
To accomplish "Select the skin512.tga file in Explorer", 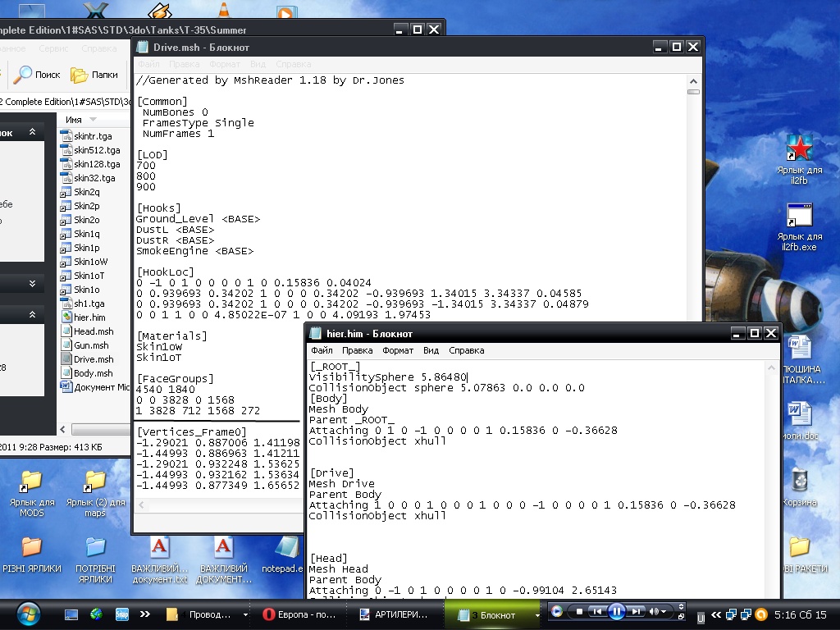I will pyautogui.click(x=96, y=150).
